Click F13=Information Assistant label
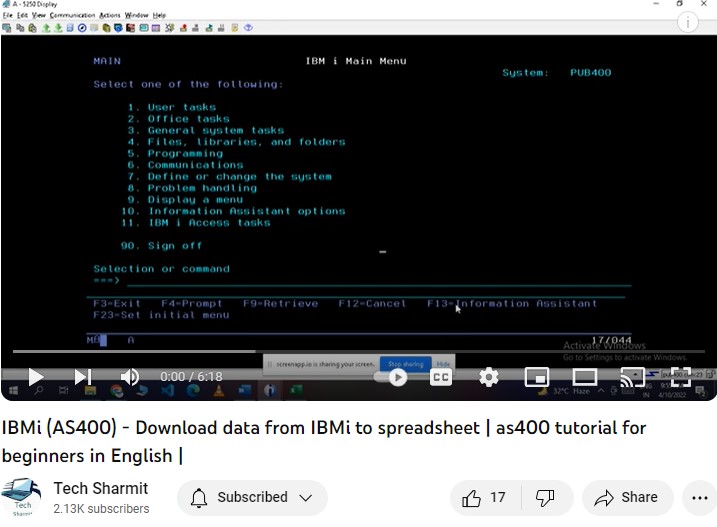The width and height of the screenshot is (717, 527). click(x=512, y=303)
